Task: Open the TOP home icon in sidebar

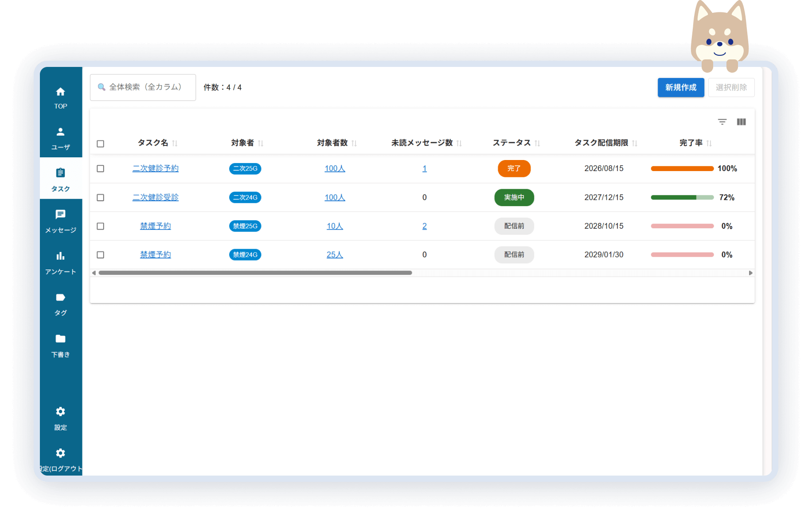Action: pyautogui.click(x=61, y=92)
